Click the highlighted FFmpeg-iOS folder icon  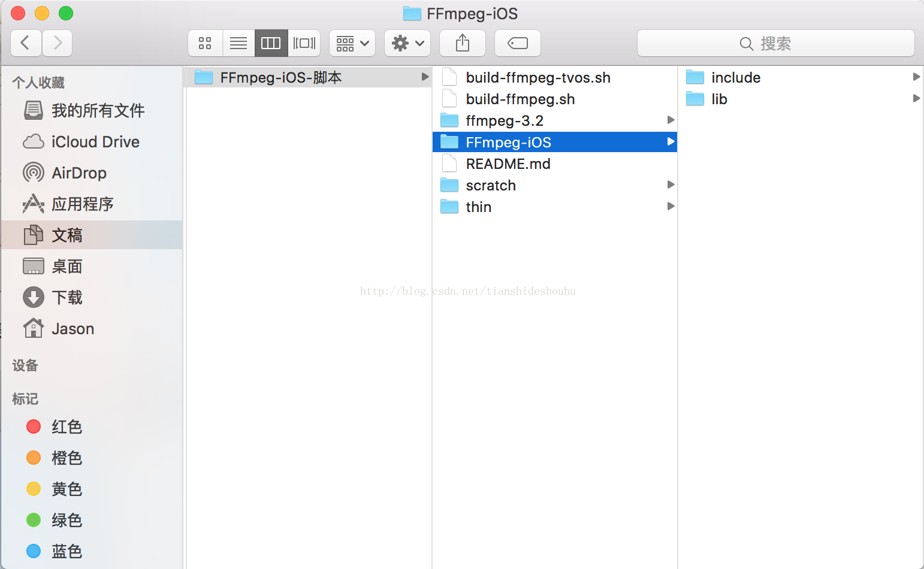449,142
